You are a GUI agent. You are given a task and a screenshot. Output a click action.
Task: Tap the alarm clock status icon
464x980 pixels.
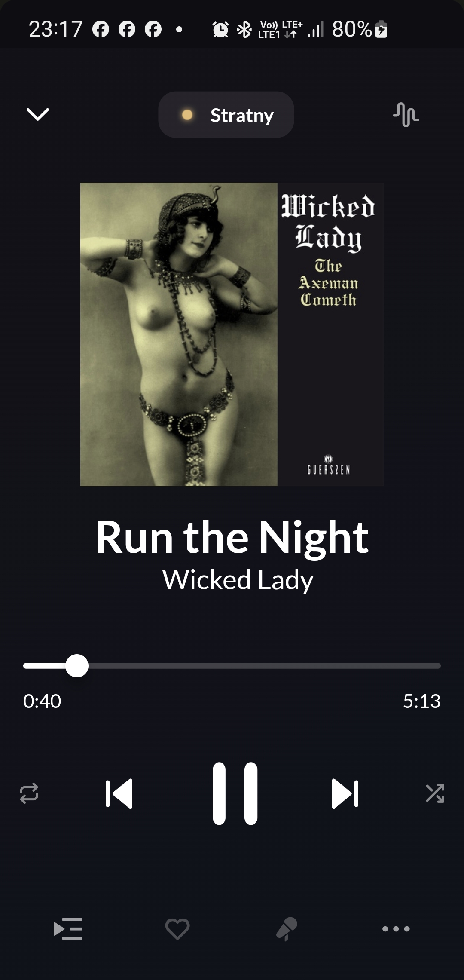(221, 30)
